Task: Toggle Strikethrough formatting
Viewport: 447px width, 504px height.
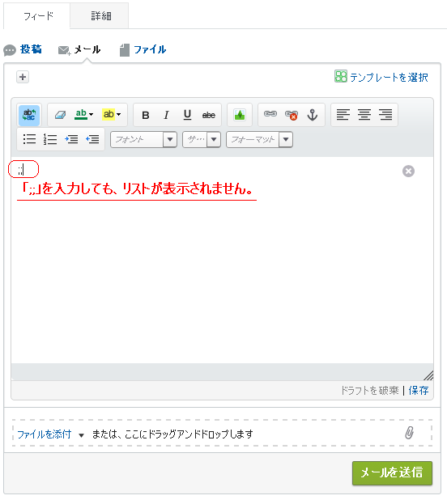Action: [209, 115]
